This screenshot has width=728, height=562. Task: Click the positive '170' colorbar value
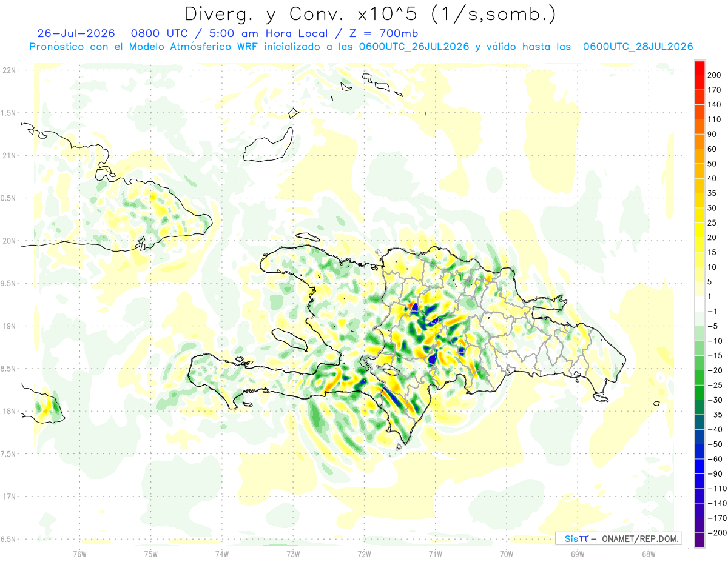coord(715,90)
